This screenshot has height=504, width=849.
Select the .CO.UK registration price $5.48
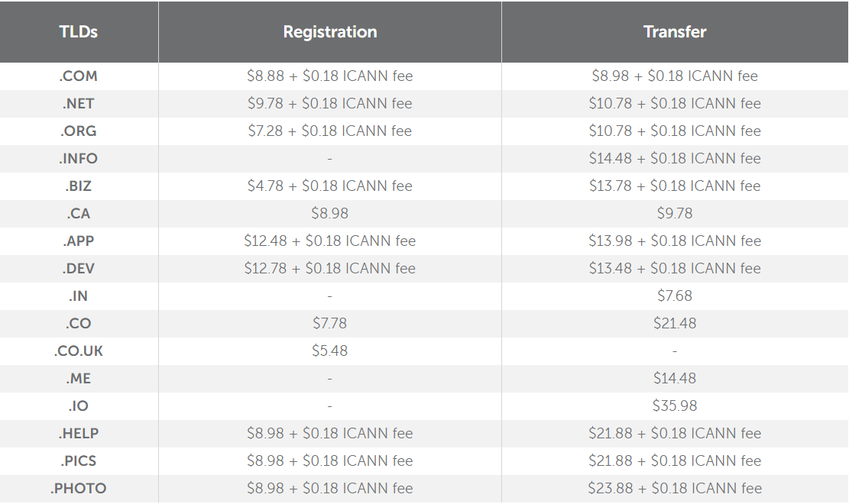point(330,351)
